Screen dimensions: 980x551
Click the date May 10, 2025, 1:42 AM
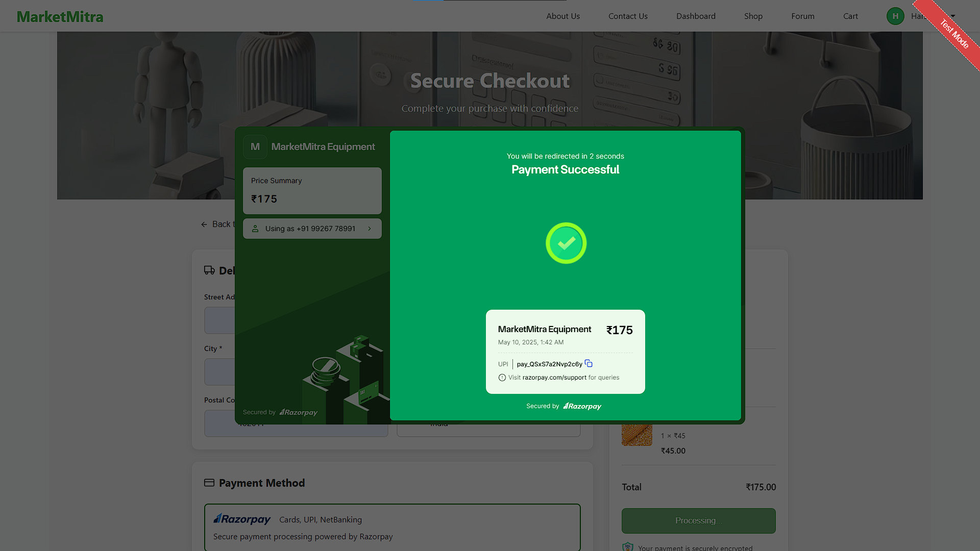coord(531,342)
